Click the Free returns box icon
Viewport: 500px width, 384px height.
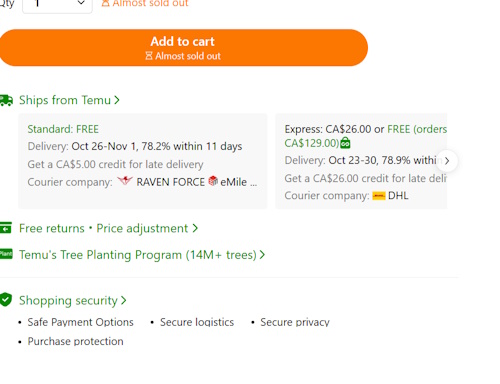[x=6, y=228]
